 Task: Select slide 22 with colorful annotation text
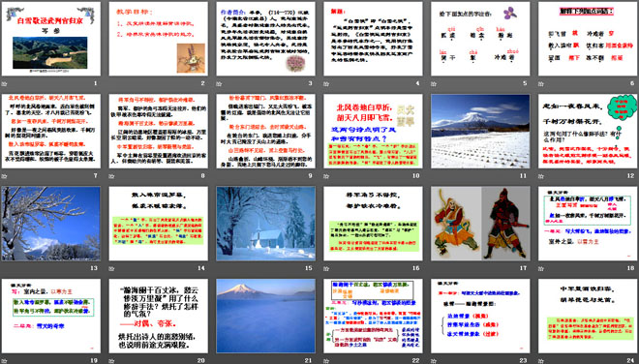coord(373,316)
